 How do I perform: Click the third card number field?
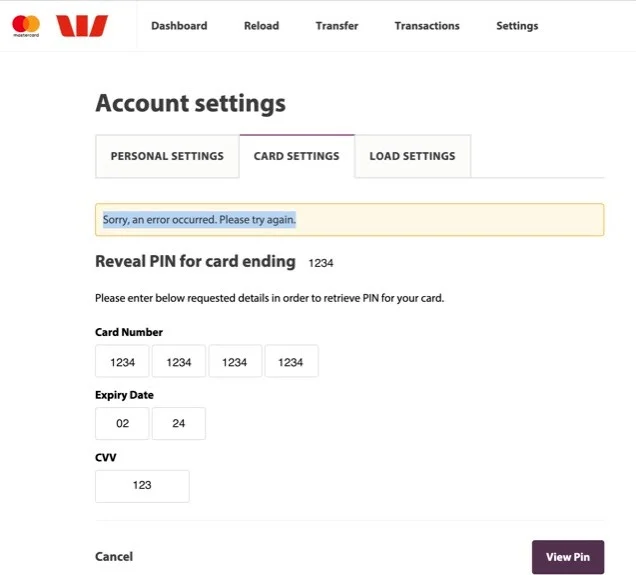point(234,362)
